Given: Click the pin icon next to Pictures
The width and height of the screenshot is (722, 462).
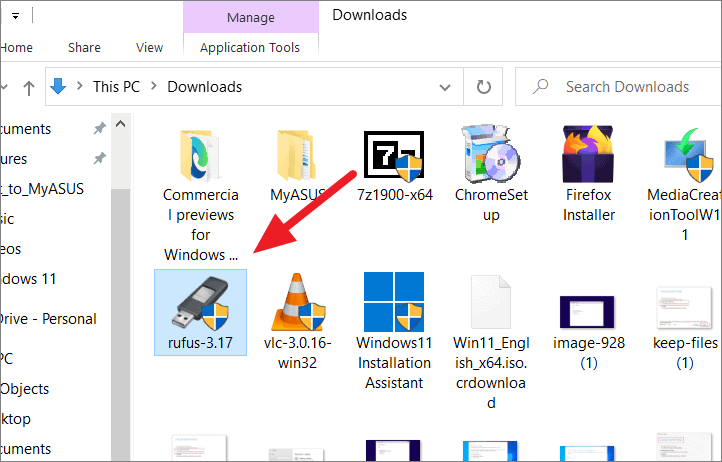Looking at the screenshot, I should click(100, 158).
